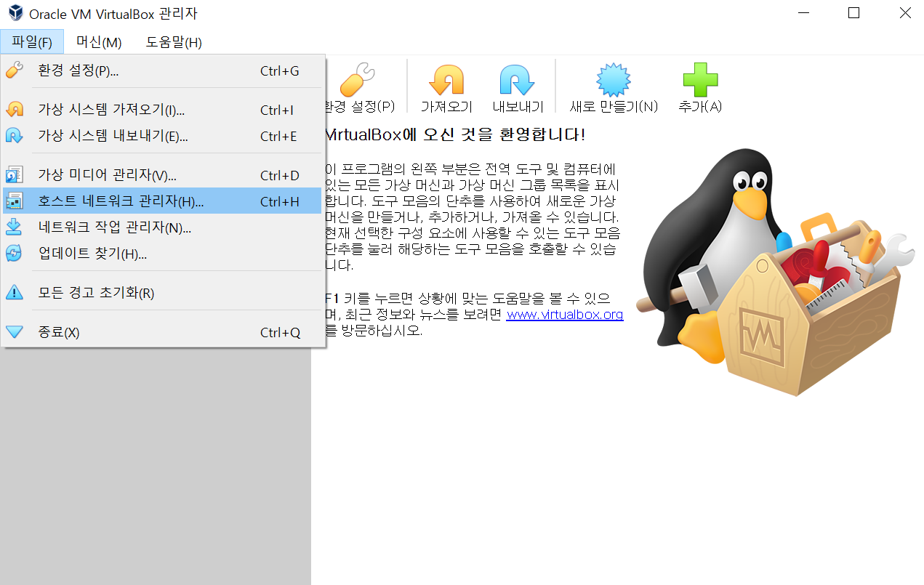
Task: Click the Ctrl+H shortcut text
Action: 280,202
